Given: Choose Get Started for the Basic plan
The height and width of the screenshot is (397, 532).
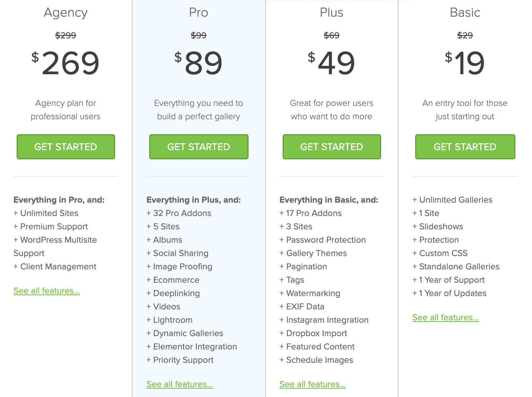Looking at the screenshot, I should [x=465, y=147].
